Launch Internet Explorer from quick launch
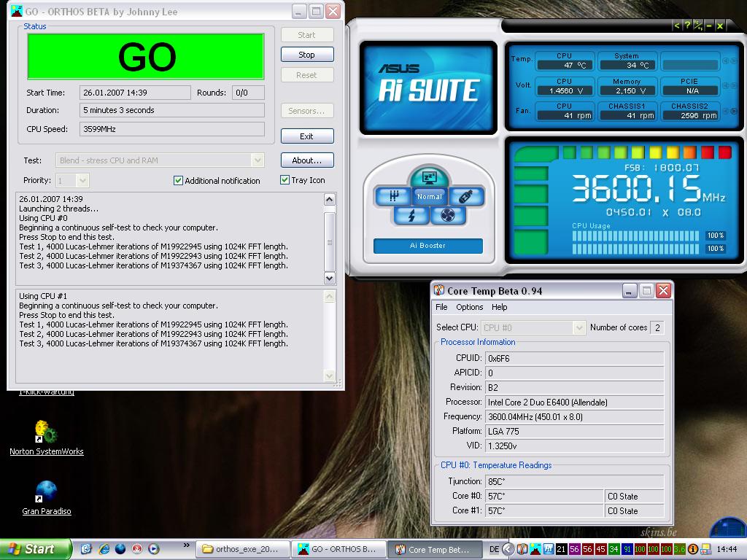 click(104, 549)
